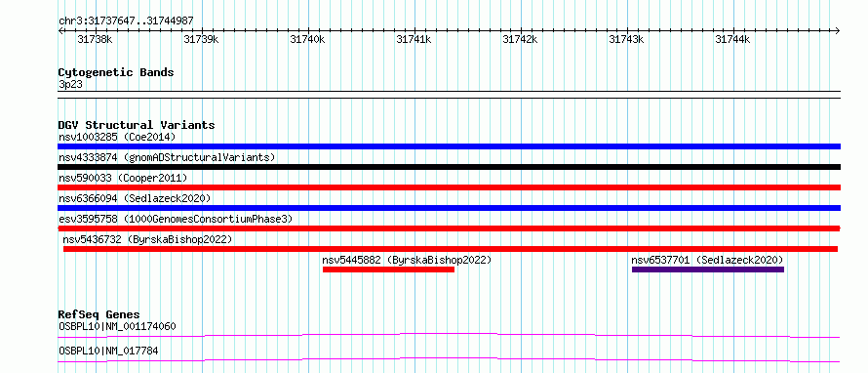Open the nsv6537701 (Sedlazeck2020) label
The image size is (868, 373).
[x=707, y=260]
